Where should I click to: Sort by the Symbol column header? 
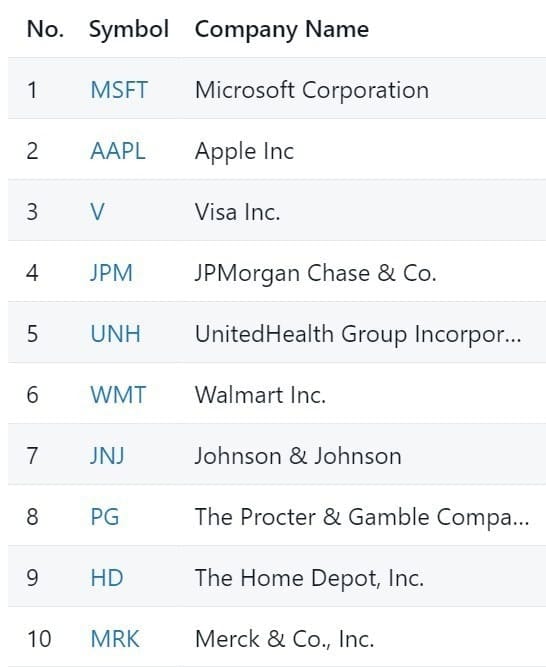coord(129,29)
